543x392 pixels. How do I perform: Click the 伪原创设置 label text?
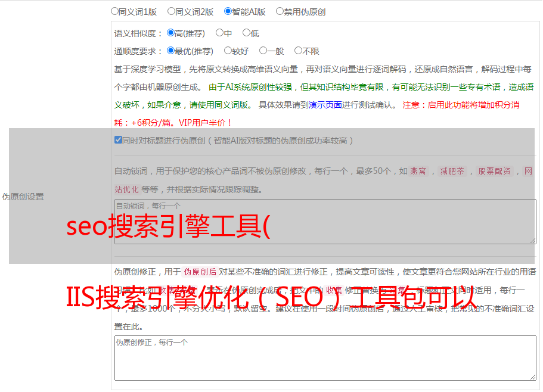(23, 197)
